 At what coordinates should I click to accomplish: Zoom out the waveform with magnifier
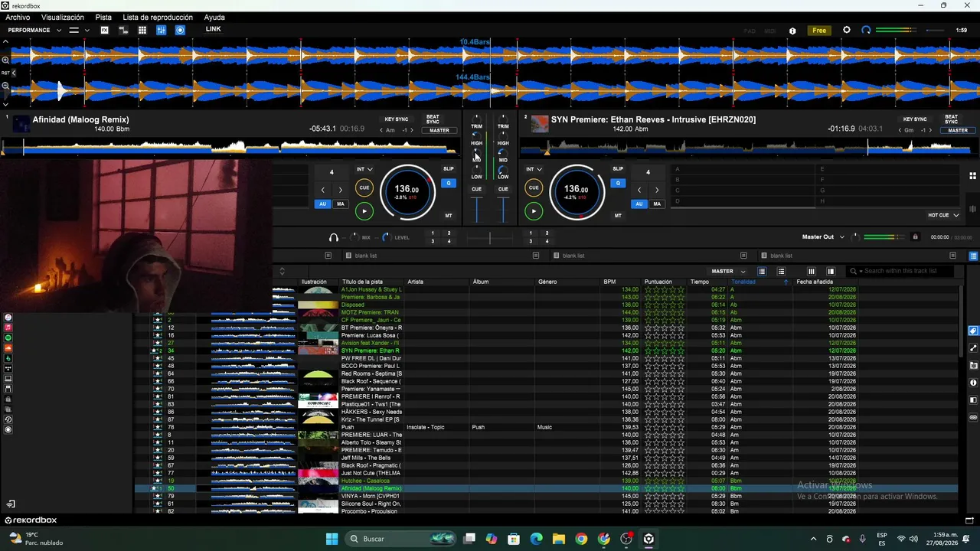[x=5, y=86]
